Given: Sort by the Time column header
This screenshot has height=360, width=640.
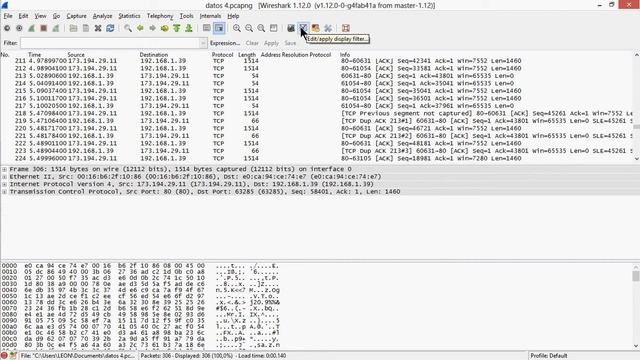Looking at the screenshot, I should 35,54.
